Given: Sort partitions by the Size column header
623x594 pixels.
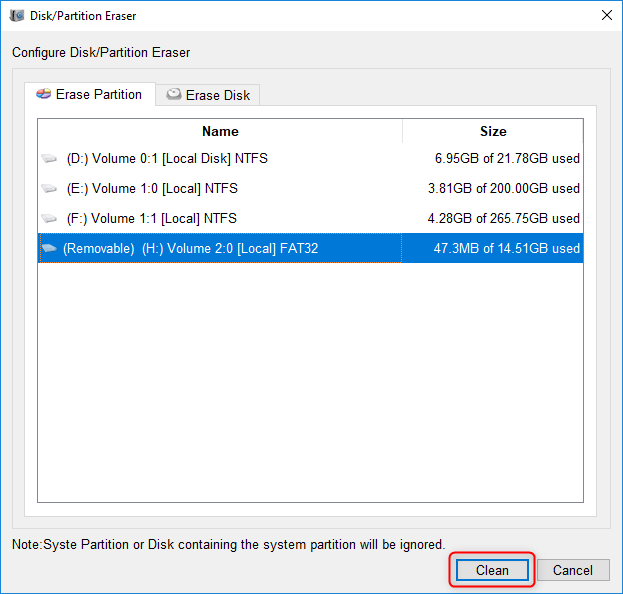Looking at the screenshot, I should point(493,131).
